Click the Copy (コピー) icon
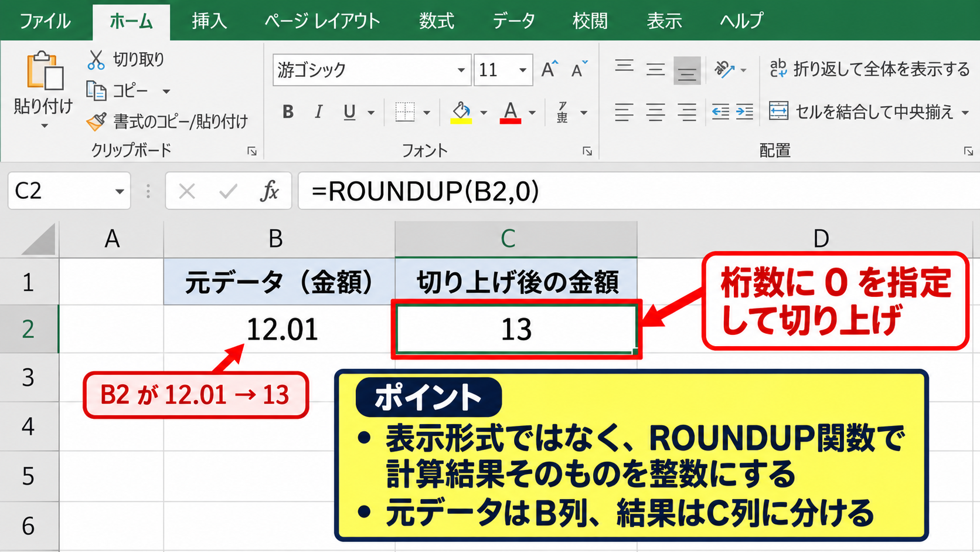Image resolution: width=980 pixels, height=552 pixels. pos(96,90)
